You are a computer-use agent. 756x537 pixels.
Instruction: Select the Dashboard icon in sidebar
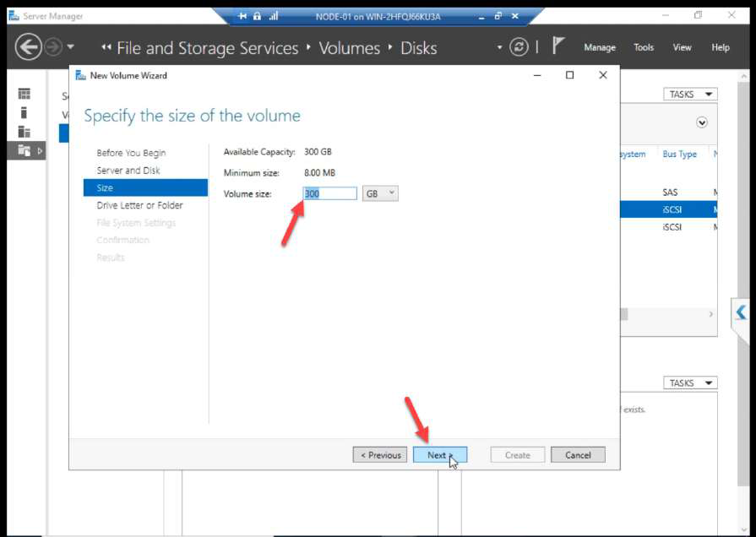pos(24,94)
